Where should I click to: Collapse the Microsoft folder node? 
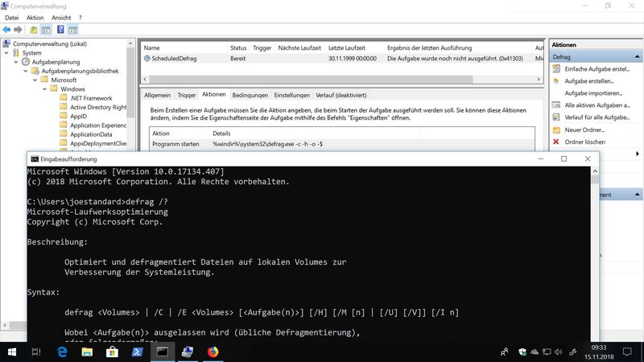tap(35, 80)
